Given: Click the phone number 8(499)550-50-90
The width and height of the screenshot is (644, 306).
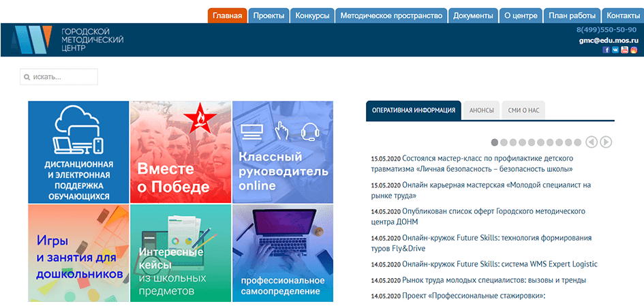Looking at the screenshot, I should tap(607, 29).
